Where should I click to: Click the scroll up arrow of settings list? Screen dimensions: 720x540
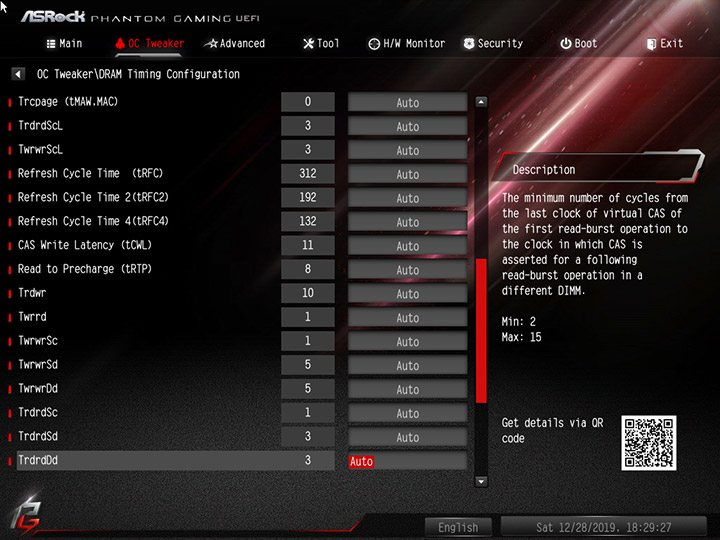[x=481, y=102]
